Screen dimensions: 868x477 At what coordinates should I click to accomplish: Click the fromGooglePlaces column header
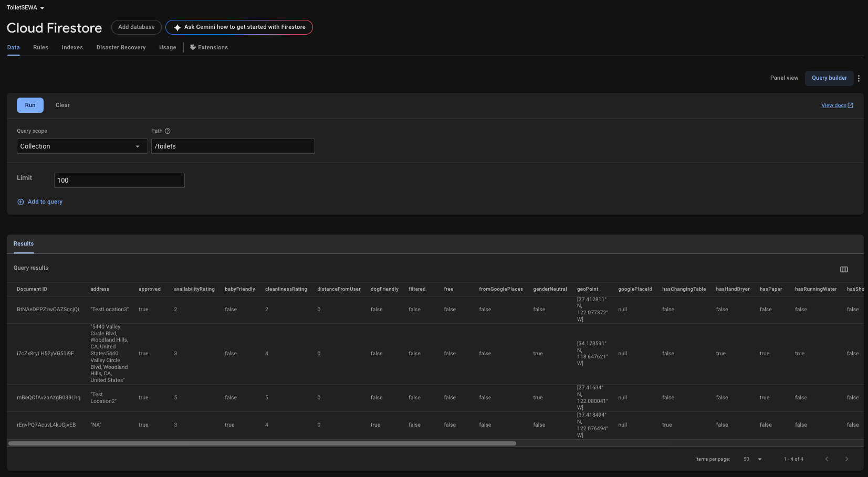pos(501,289)
